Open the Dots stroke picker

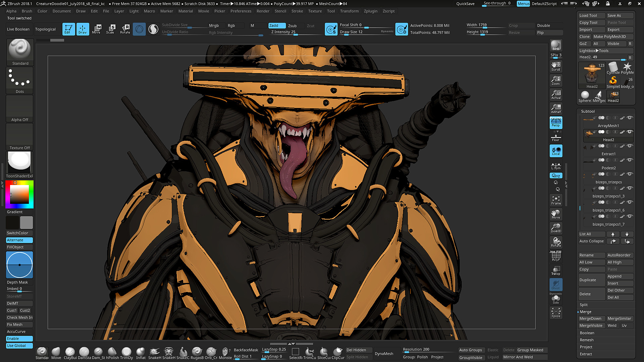pos(20,80)
